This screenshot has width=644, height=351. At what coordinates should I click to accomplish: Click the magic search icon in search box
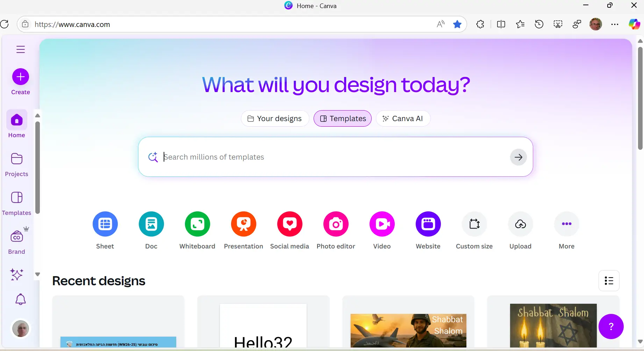tap(153, 157)
